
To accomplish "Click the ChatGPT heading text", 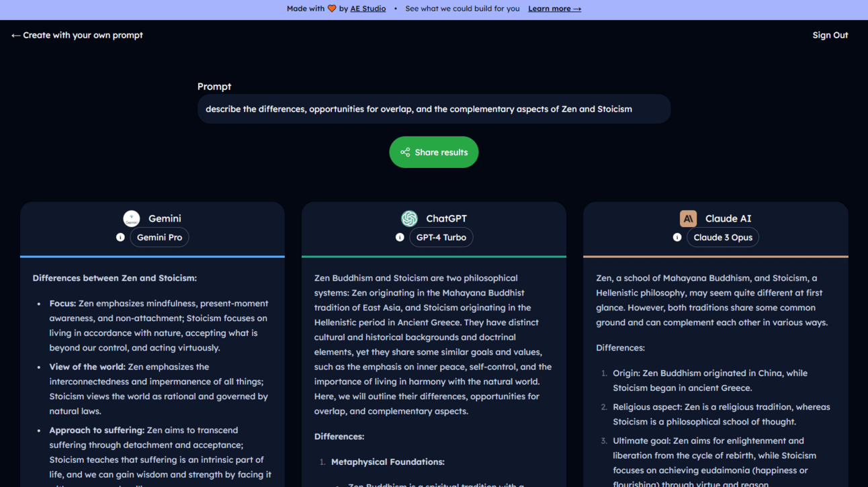I will (446, 218).
